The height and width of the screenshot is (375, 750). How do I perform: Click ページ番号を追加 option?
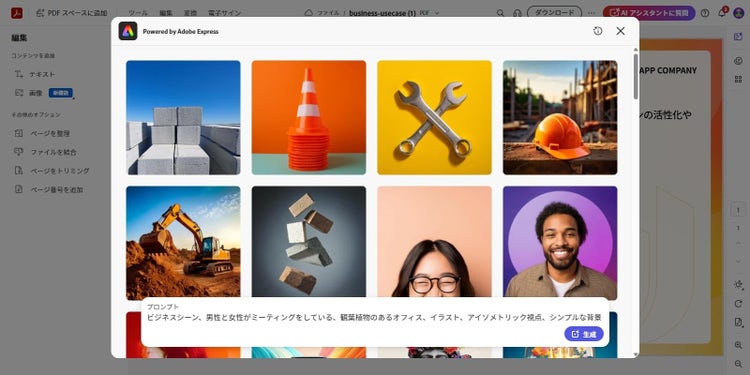pos(49,189)
